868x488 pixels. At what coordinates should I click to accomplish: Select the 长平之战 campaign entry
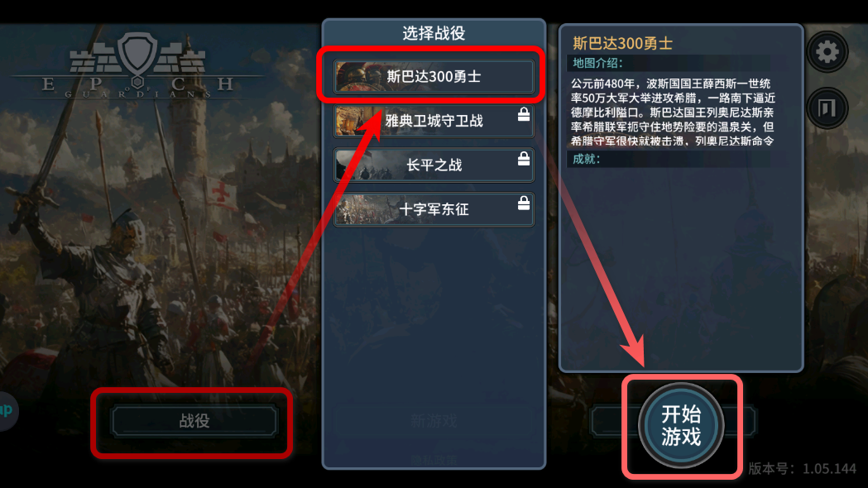coord(434,165)
